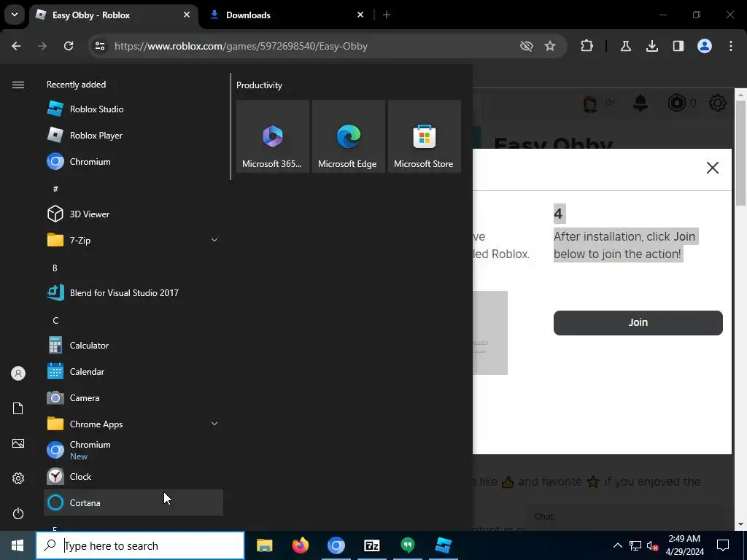Screen dimensions: 747x560
Task: Toggle browser side panel
Action: pos(678,46)
